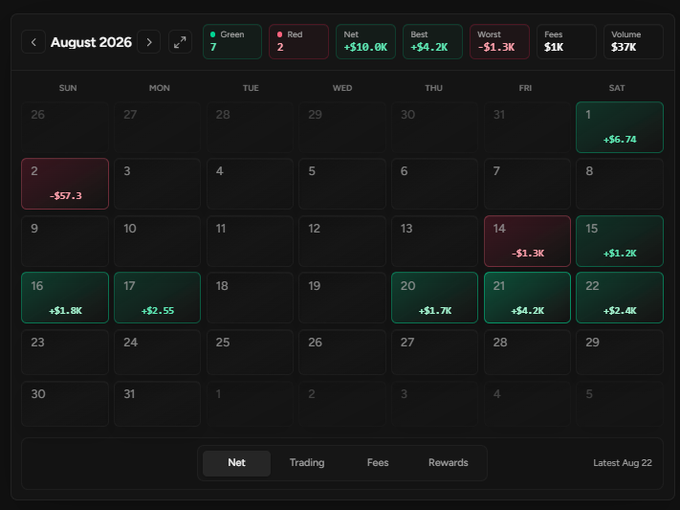Select dimmed July 28 day cell
Image resolution: width=680 pixels, height=510 pixels.
(x=250, y=127)
